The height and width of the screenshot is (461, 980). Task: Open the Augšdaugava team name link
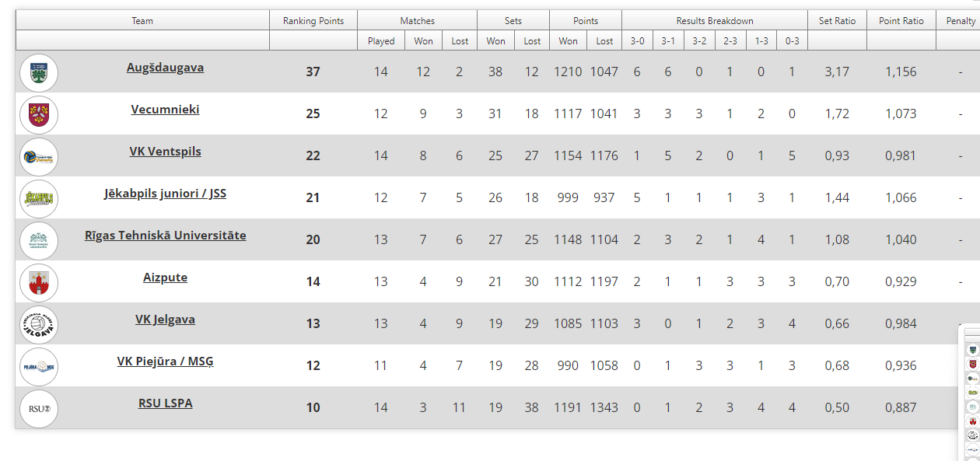coord(165,68)
